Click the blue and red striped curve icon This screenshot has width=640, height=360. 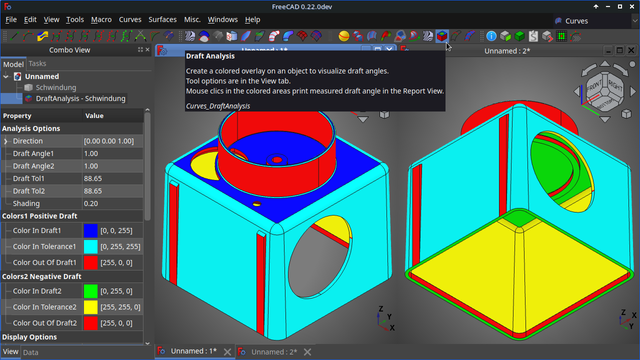[470, 36]
